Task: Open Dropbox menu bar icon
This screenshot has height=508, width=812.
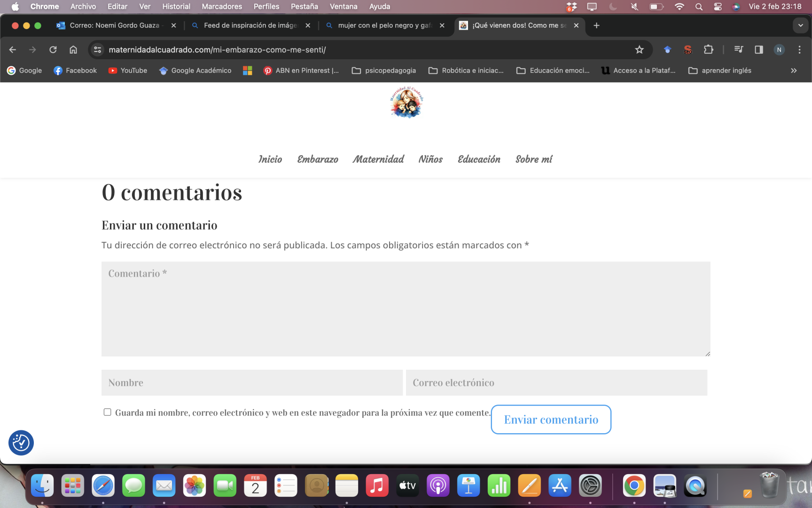Action: point(571,7)
